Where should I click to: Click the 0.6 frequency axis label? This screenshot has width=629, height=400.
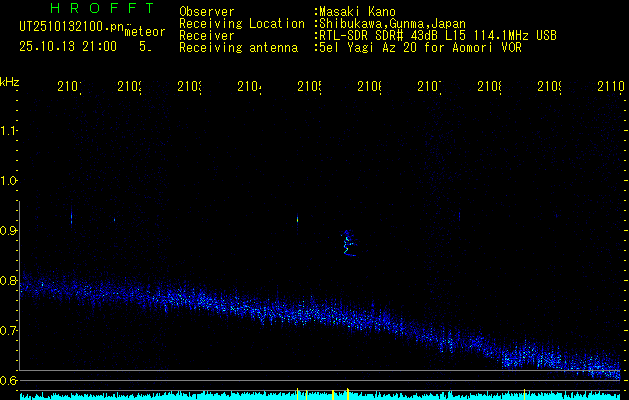coord(8,380)
